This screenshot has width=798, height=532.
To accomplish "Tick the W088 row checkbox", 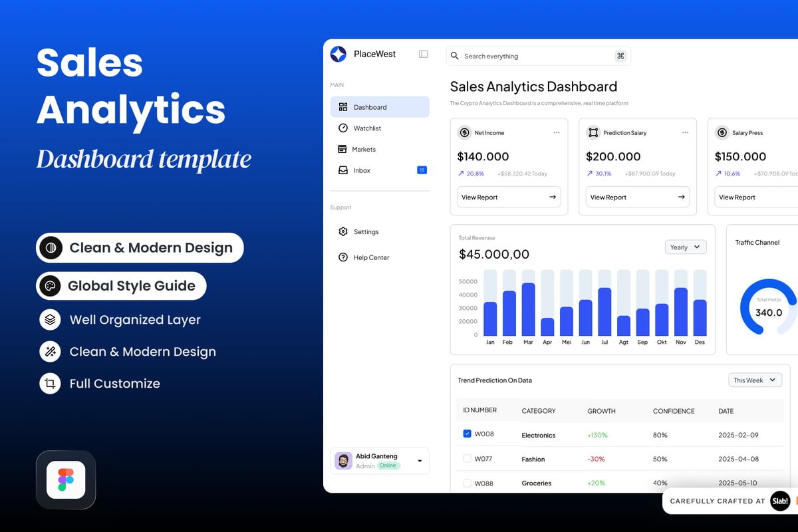I will tap(467, 483).
